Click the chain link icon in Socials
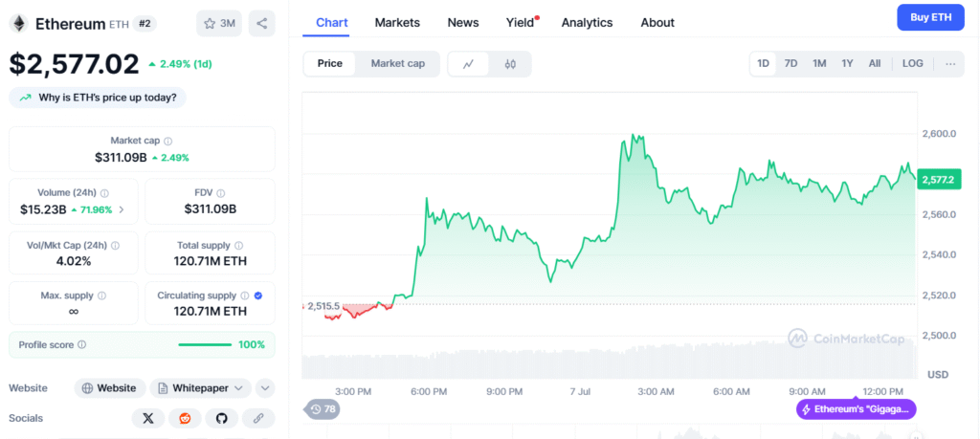 (258, 418)
